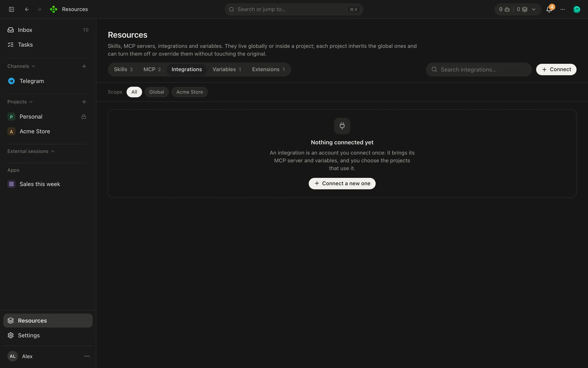Open the agents and layers counter dropdown
This screenshot has width=588, height=368.
pyautogui.click(x=518, y=9)
